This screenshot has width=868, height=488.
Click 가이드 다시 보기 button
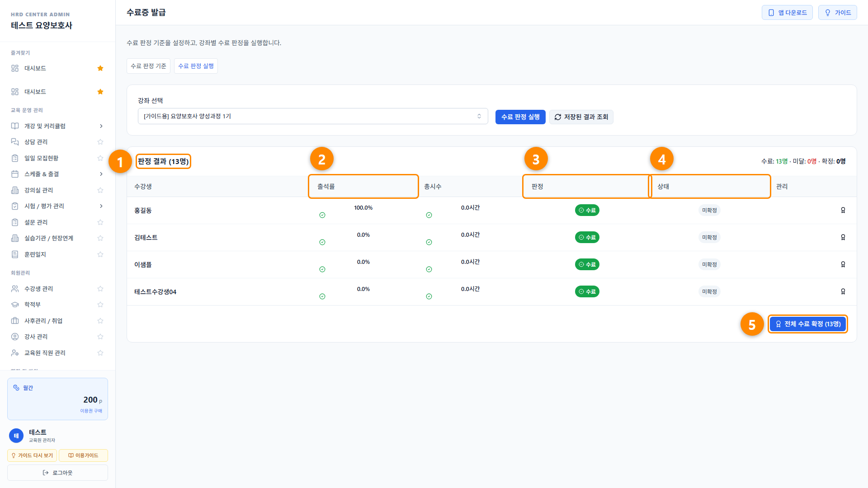click(32, 455)
